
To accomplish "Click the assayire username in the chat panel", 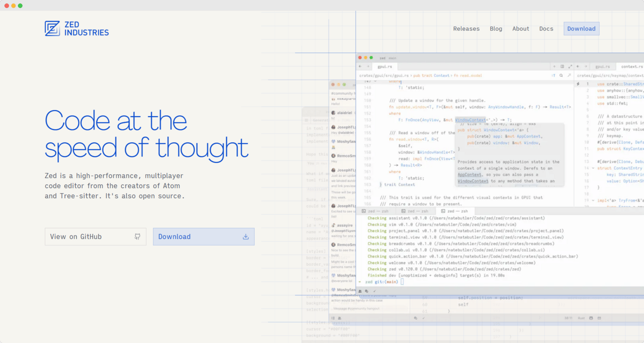I will (x=345, y=226).
